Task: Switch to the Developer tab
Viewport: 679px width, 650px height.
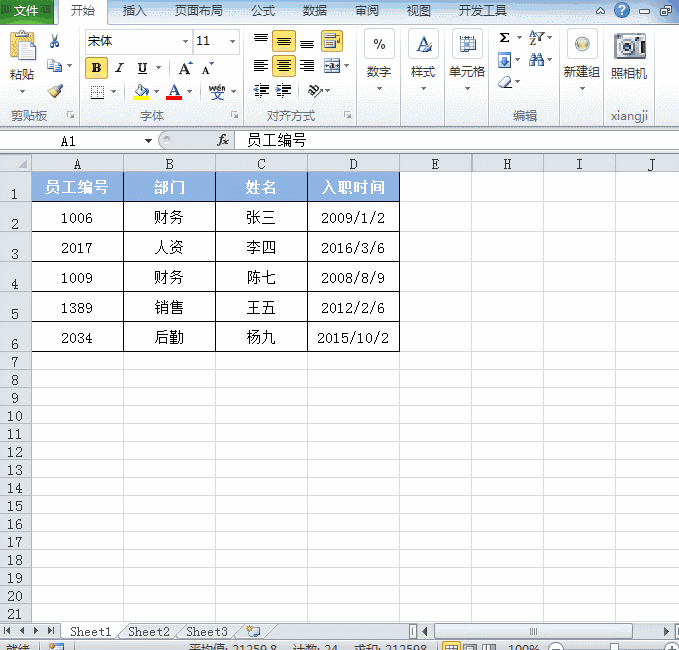Action: click(483, 11)
